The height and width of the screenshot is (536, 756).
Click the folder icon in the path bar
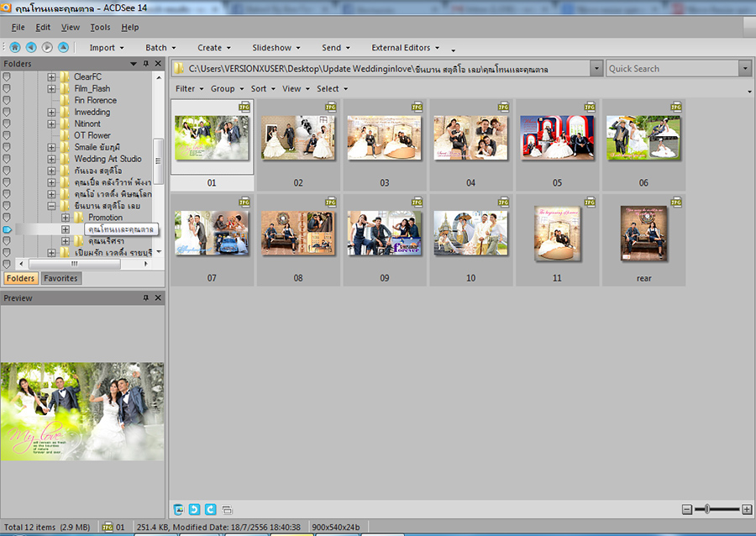(x=179, y=68)
